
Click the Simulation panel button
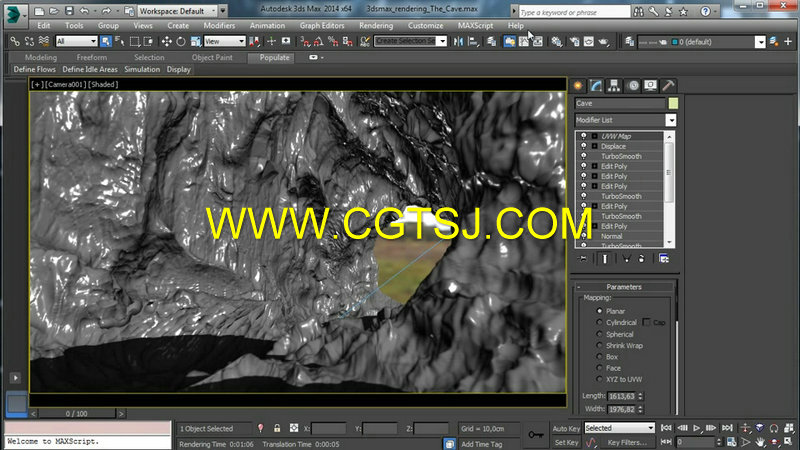(x=142, y=69)
